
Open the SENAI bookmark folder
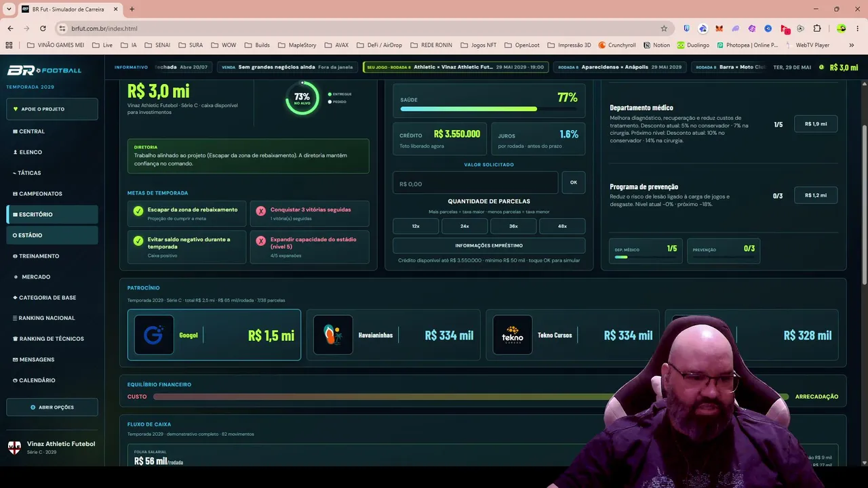157,45
